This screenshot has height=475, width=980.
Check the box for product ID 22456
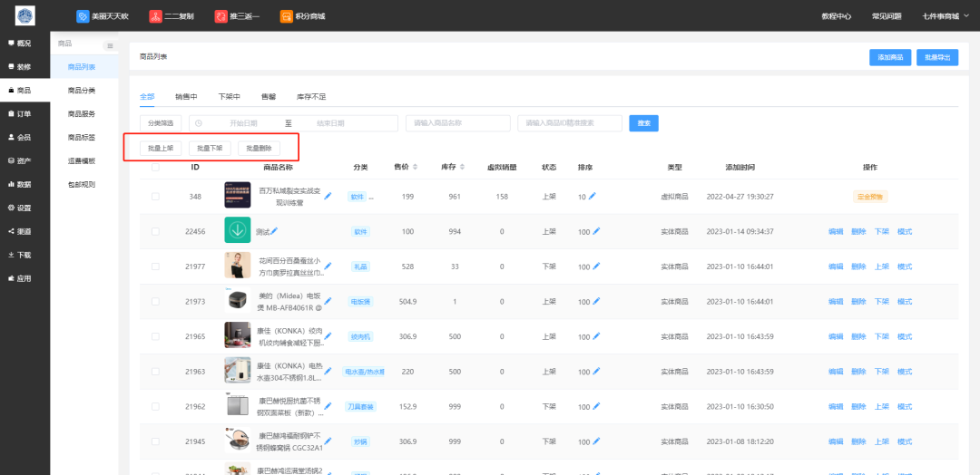(155, 231)
